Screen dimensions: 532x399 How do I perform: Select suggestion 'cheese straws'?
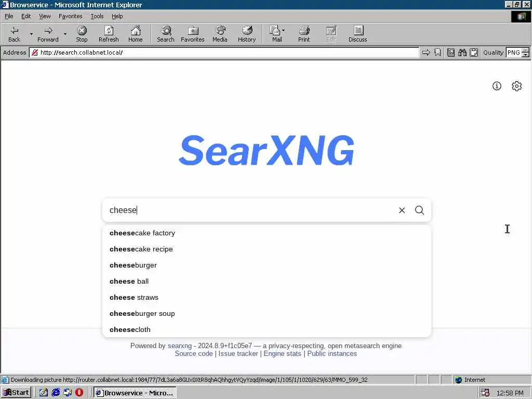point(267,298)
